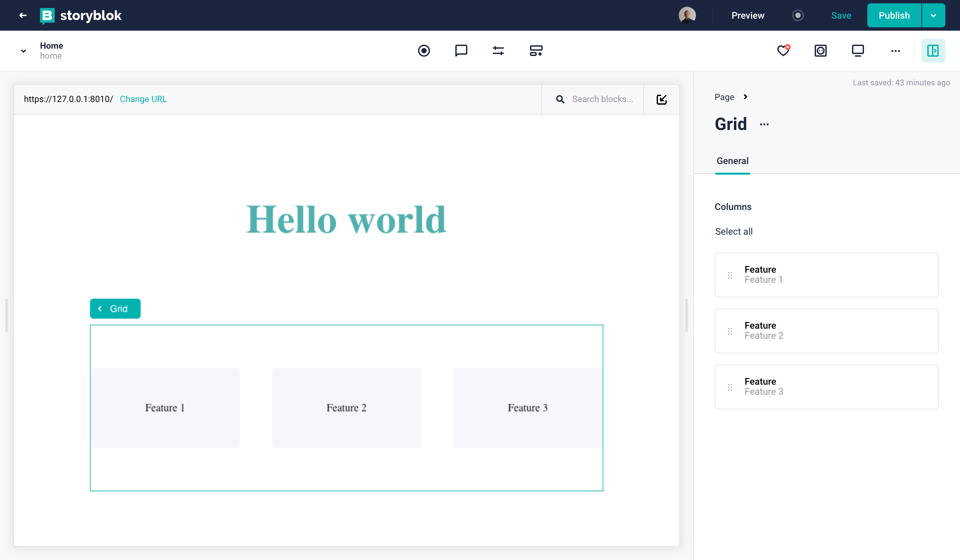
Task: Click the snapshot square face icon
Action: tap(821, 51)
